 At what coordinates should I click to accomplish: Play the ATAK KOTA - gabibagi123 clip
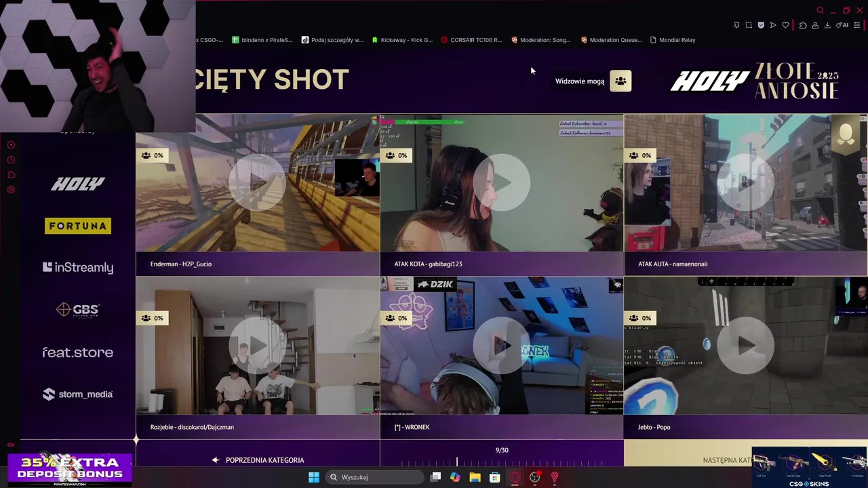[x=501, y=182]
